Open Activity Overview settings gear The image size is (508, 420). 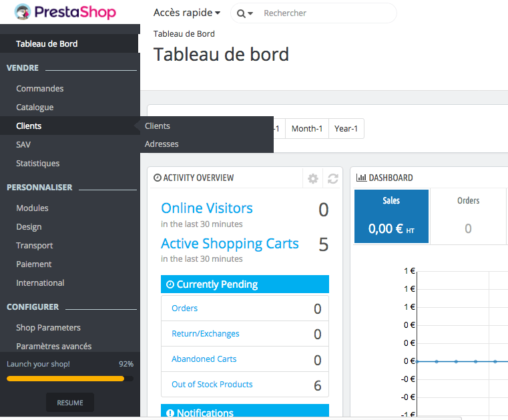[313, 178]
